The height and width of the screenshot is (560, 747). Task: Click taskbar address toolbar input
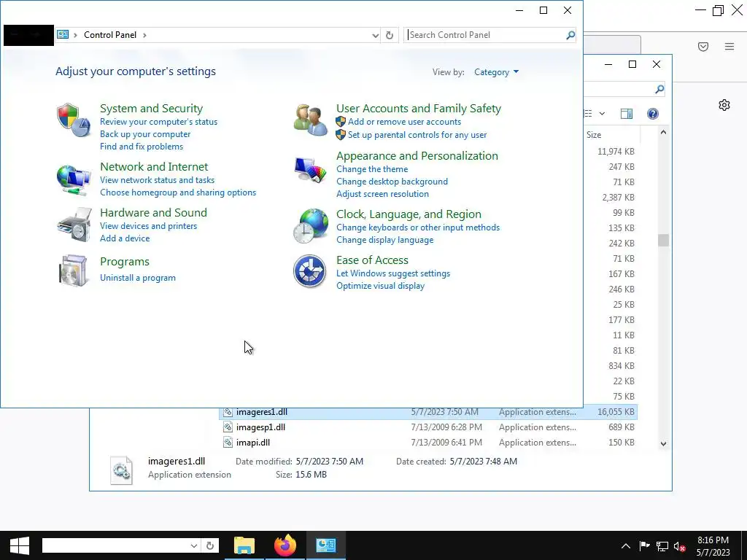[115, 545]
